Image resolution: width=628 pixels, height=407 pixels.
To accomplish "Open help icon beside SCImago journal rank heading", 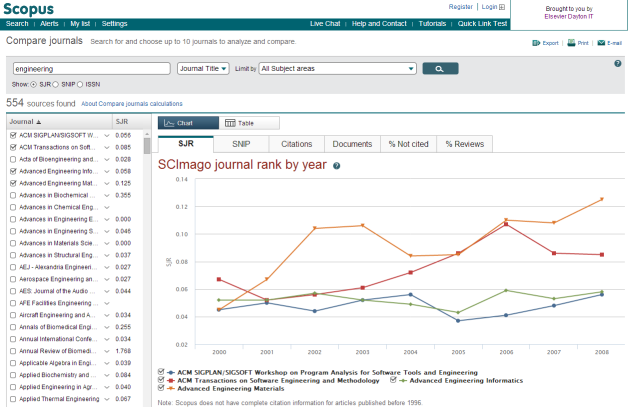I will [x=336, y=166].
